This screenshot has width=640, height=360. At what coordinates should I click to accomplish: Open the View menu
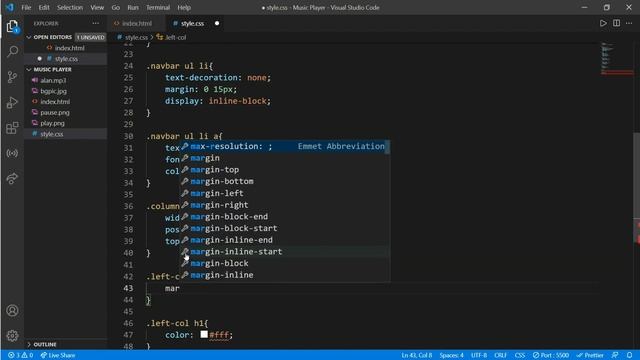(x=97, y=7)
